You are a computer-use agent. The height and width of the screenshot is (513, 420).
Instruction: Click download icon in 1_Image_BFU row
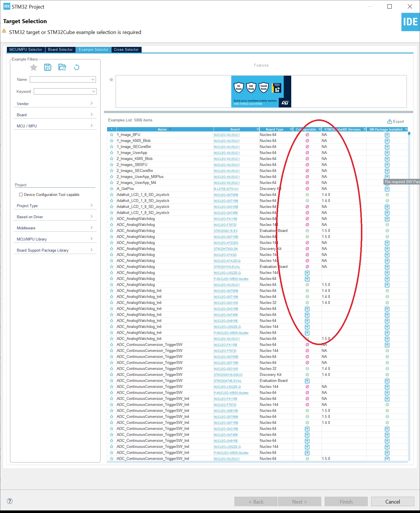(x=387, y=135)
